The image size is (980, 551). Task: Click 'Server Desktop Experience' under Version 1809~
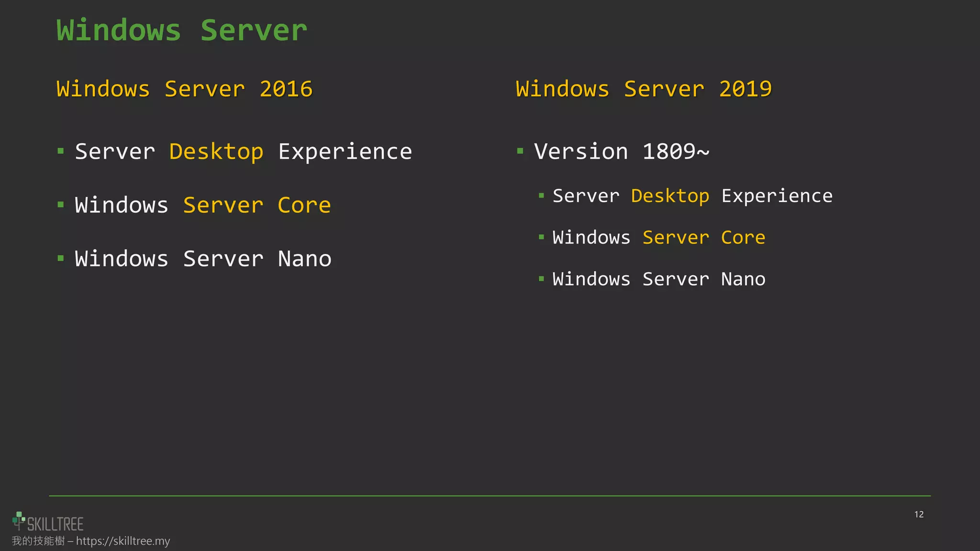[692, 196]
